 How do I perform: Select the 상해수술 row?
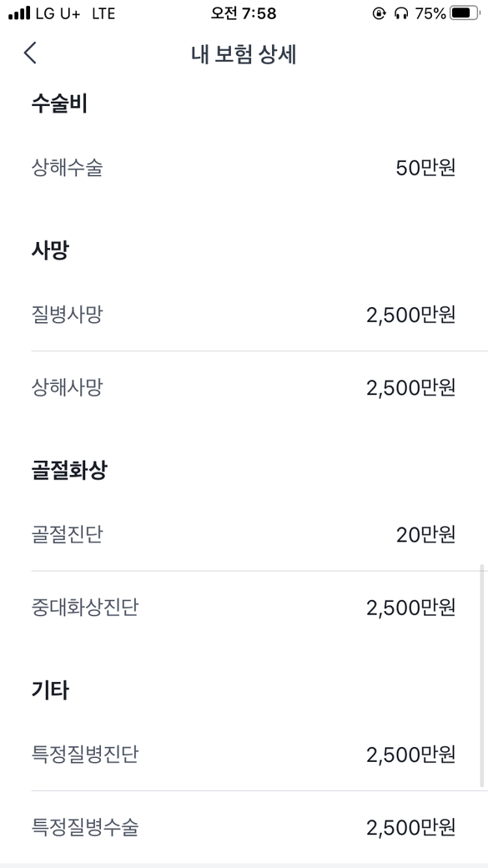244,167
